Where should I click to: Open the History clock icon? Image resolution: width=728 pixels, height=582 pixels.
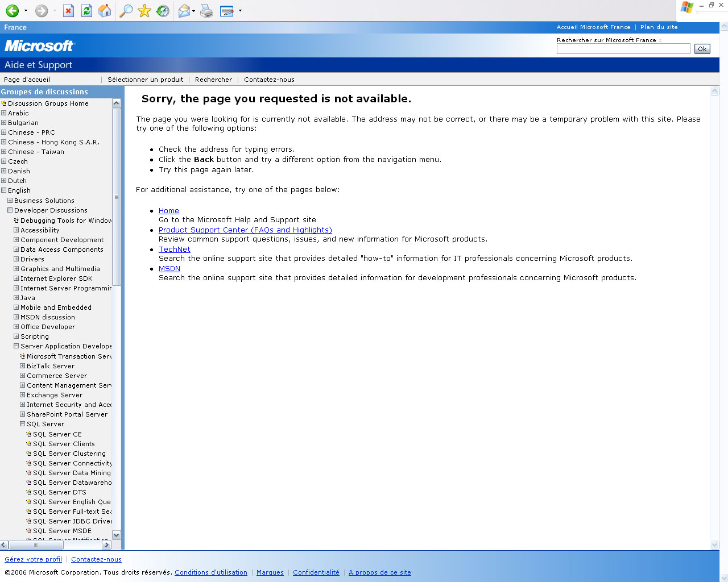(163, 11)
